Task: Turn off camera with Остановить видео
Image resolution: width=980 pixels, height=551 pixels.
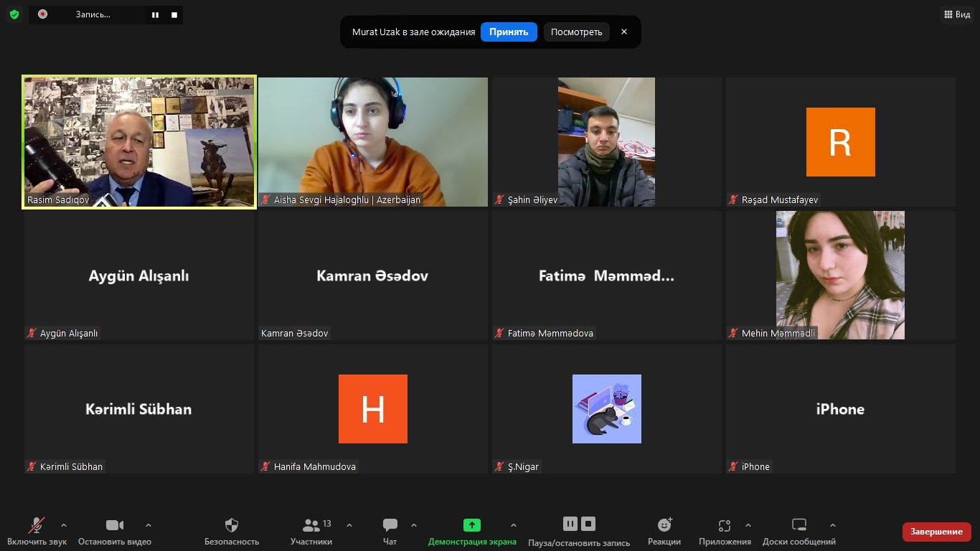Action: pyautogui.click(x=115, y=531)
